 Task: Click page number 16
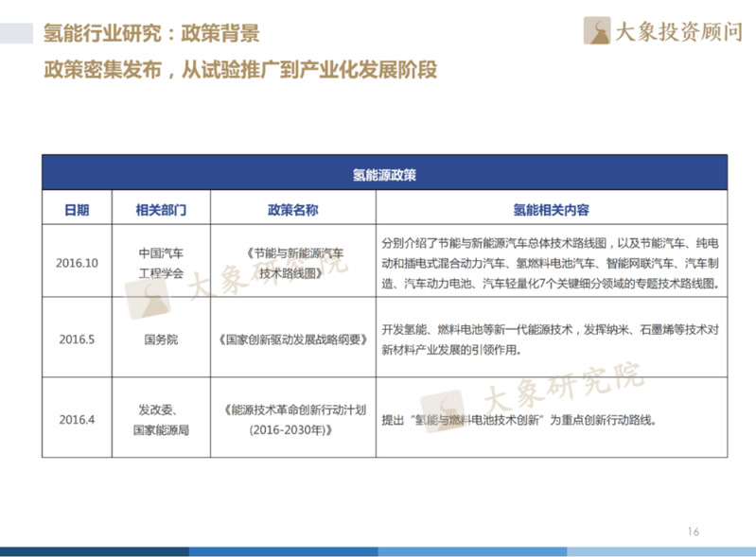[693, 531]
